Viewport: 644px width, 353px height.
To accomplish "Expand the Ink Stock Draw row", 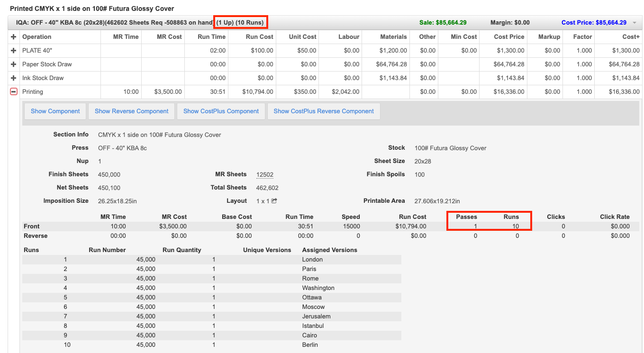I will click(x=14, y=78).
